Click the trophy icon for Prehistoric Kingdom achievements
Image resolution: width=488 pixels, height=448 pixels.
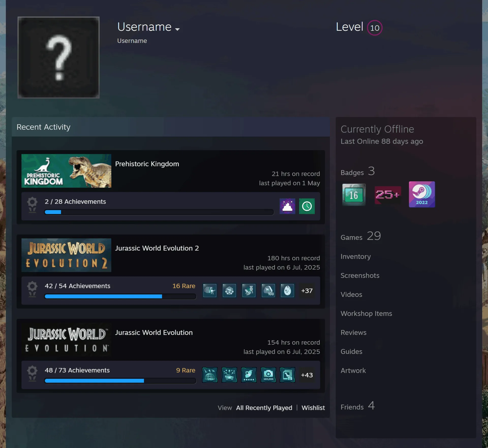(32, 205)
